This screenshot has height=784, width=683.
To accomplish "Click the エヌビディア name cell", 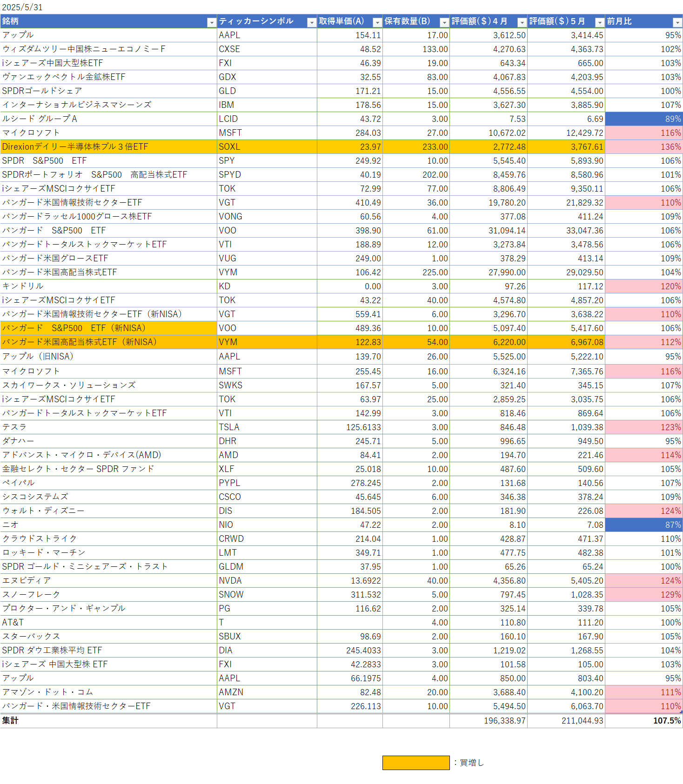I will point(108,580).
